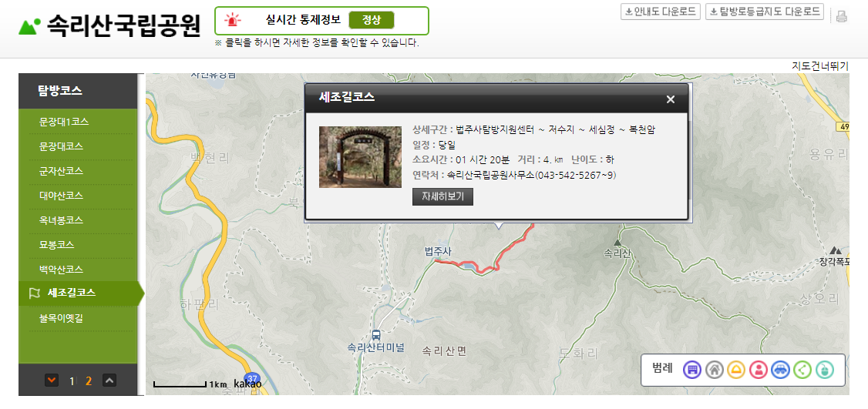This screenshot has height=409, width=868.
Task: Click the red person legend icon
Action: pyautogui.click(x=759, y=369)
